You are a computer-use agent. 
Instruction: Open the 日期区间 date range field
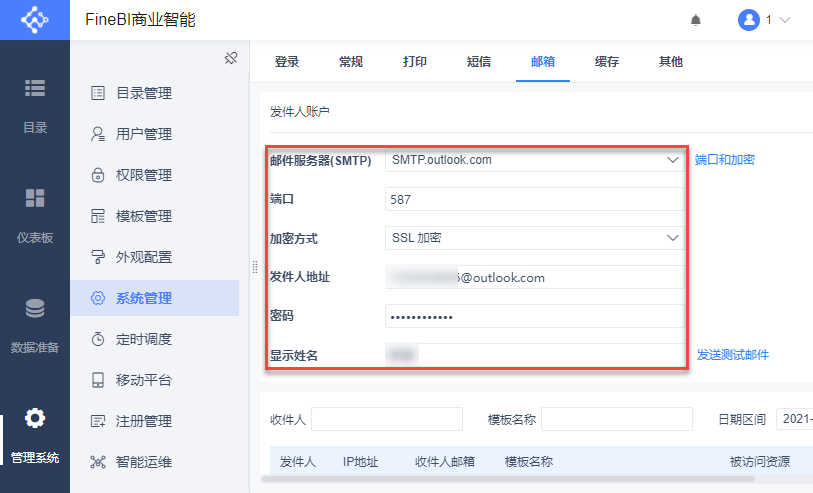(794, 419)
